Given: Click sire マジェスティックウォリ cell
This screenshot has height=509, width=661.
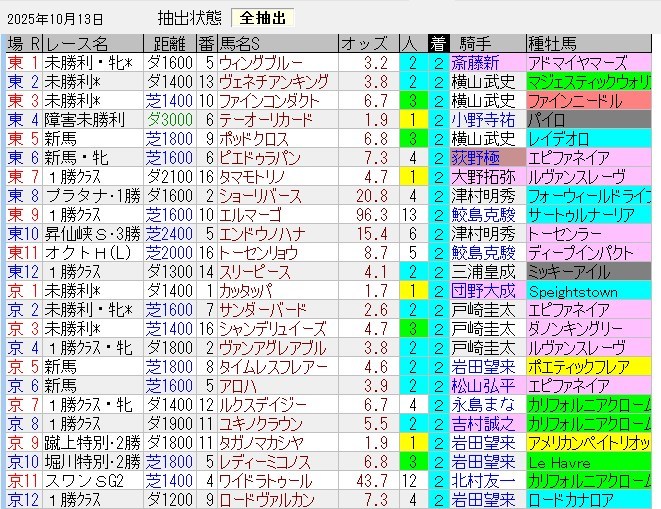Looking at the screenshot, I should click(591, 81).
